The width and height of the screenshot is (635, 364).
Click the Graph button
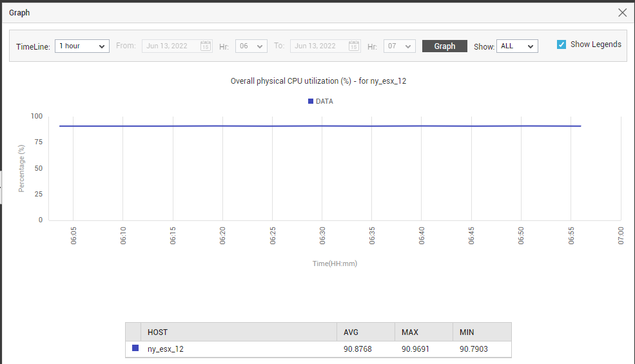445,46
